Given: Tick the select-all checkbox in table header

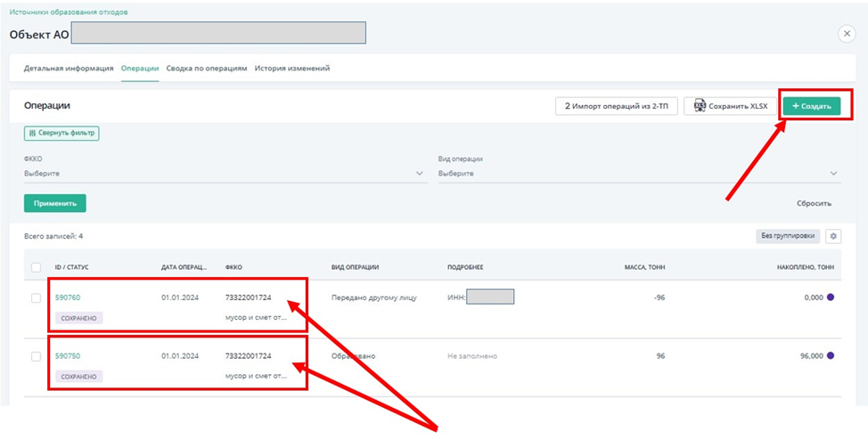Looking at the screenshot, I should [x=36, y=266].
